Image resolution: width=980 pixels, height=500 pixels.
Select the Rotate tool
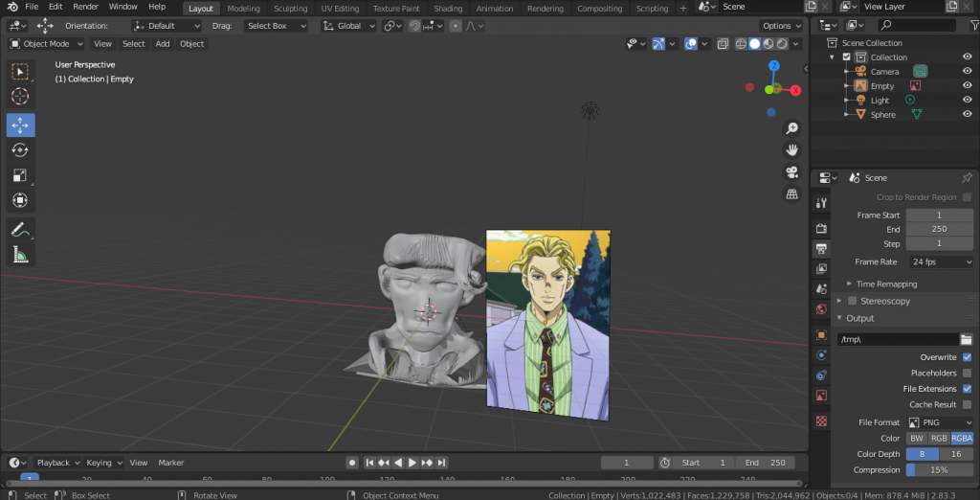pyautogui.click(x=21, y=150)
